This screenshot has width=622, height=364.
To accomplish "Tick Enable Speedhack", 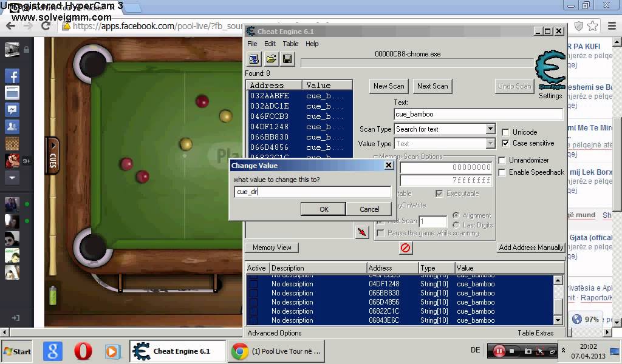I will (x=502, y=173).
